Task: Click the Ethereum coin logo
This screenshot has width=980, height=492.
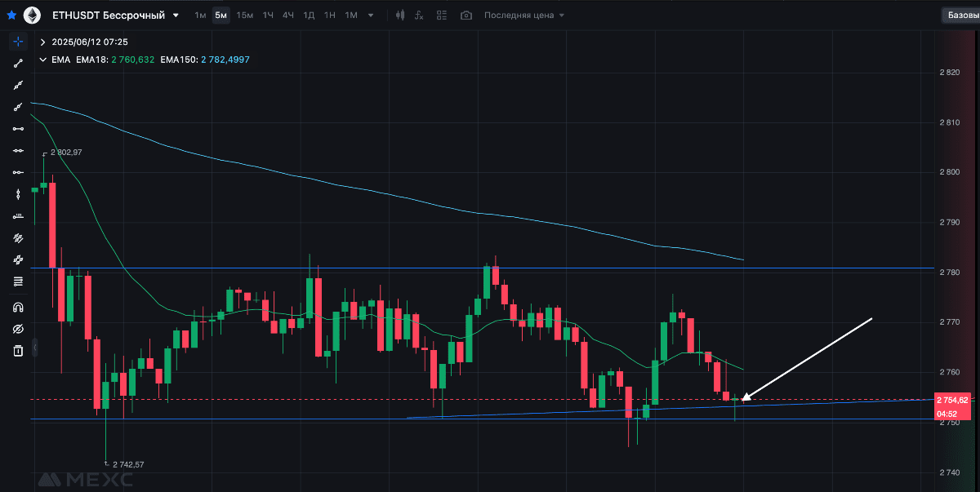Action: point(33,16)
